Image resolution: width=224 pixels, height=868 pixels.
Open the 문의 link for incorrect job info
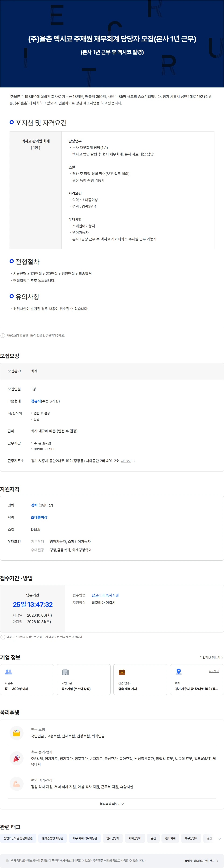click(x=51, y=335)
